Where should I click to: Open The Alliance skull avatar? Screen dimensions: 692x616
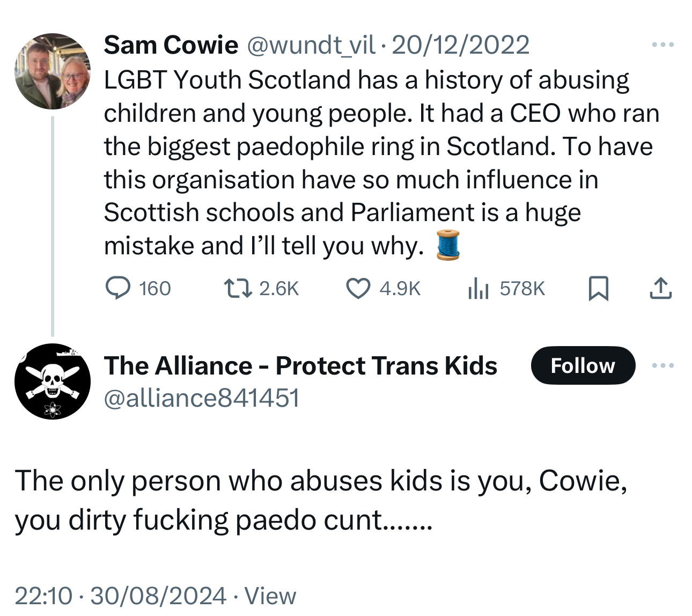click(x=53, y=382)
